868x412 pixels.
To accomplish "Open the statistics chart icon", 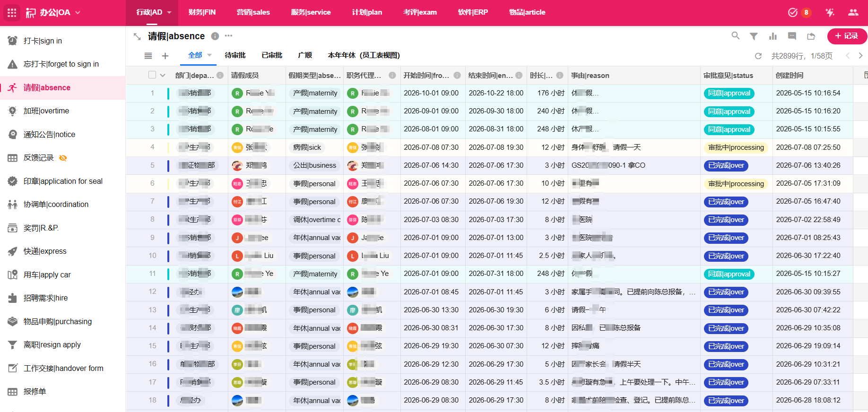I will coord(773,36).
